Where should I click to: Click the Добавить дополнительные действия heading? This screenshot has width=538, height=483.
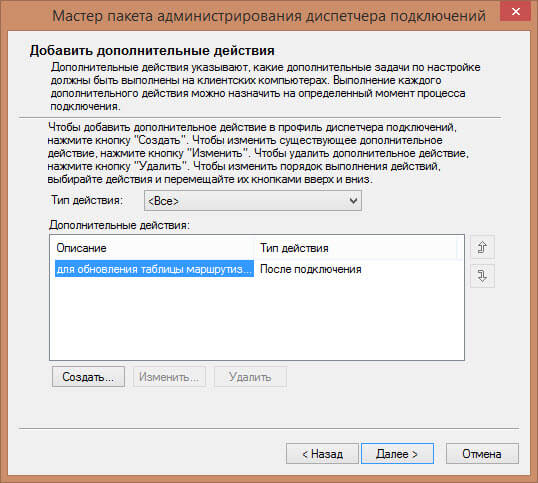click(152, 50)
